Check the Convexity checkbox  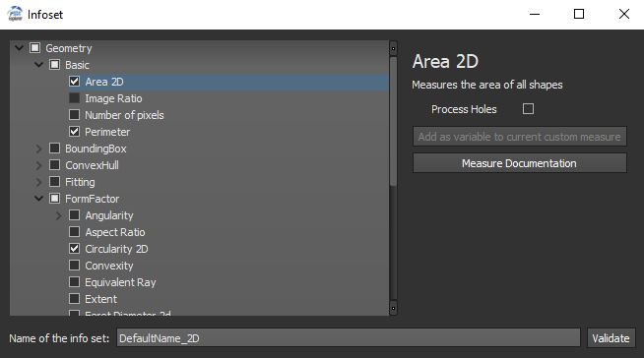click(x=74, y=266)
